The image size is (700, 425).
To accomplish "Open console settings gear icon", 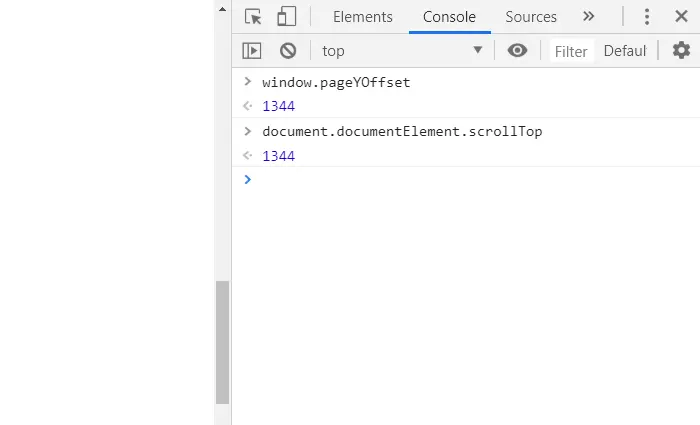I will coord(681,50).
